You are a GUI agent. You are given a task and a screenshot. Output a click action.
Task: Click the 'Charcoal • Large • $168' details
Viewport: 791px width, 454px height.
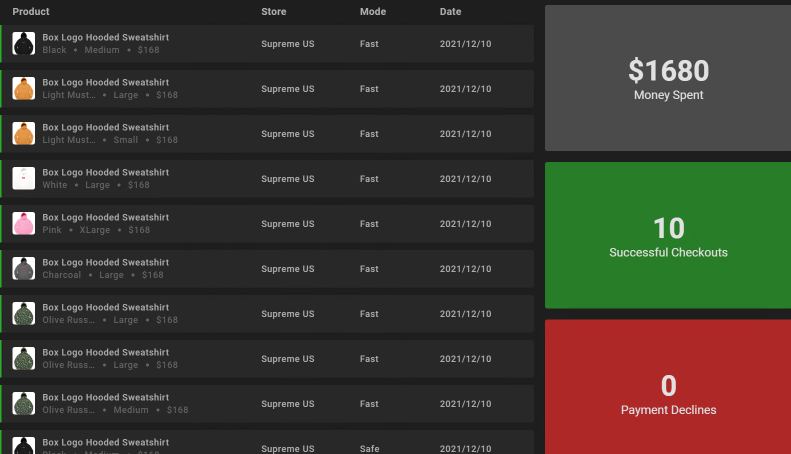pos(103,275)
